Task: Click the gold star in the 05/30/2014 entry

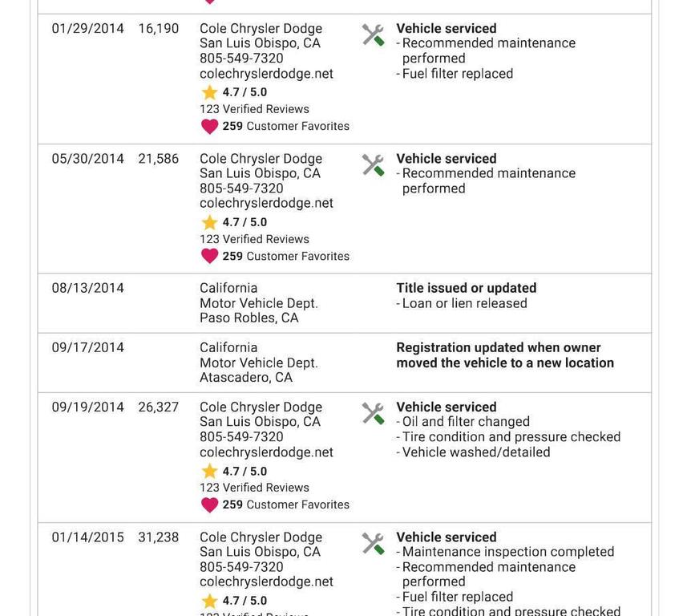Action: tap(210, 222)
